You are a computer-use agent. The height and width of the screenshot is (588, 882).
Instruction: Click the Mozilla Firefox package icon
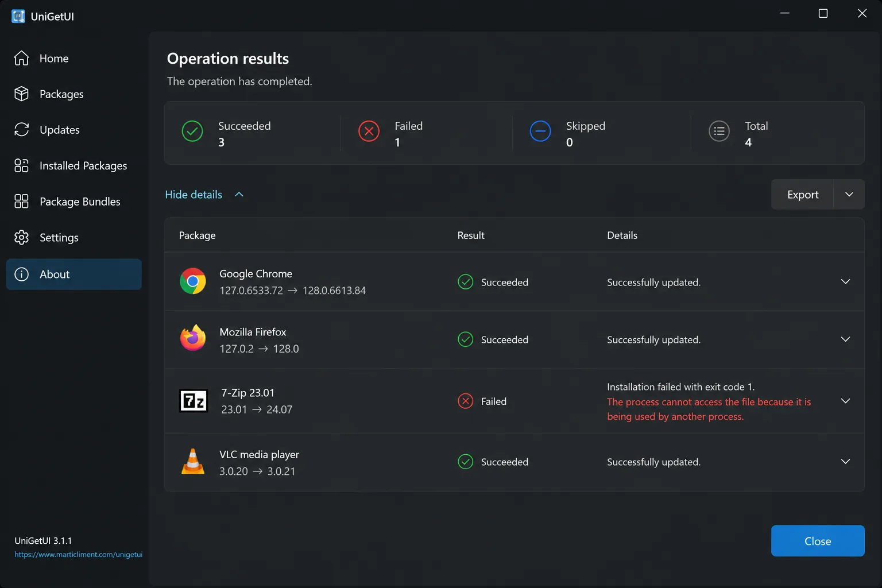click(193, 339)
